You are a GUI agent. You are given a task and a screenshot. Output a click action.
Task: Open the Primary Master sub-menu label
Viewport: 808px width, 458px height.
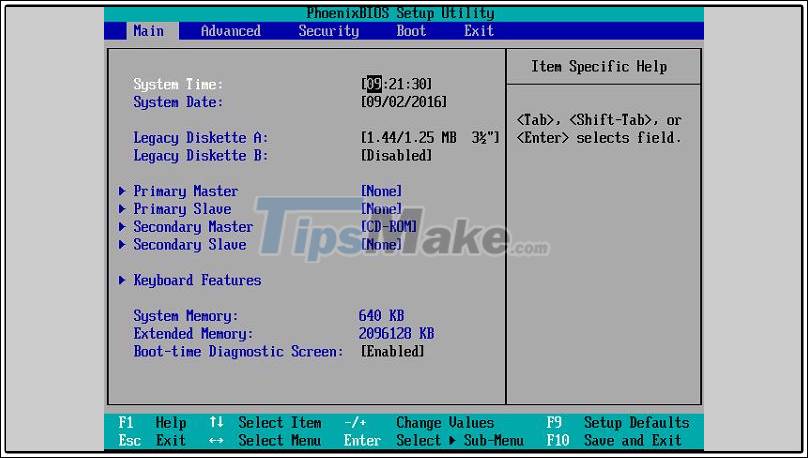coord(186,191)
